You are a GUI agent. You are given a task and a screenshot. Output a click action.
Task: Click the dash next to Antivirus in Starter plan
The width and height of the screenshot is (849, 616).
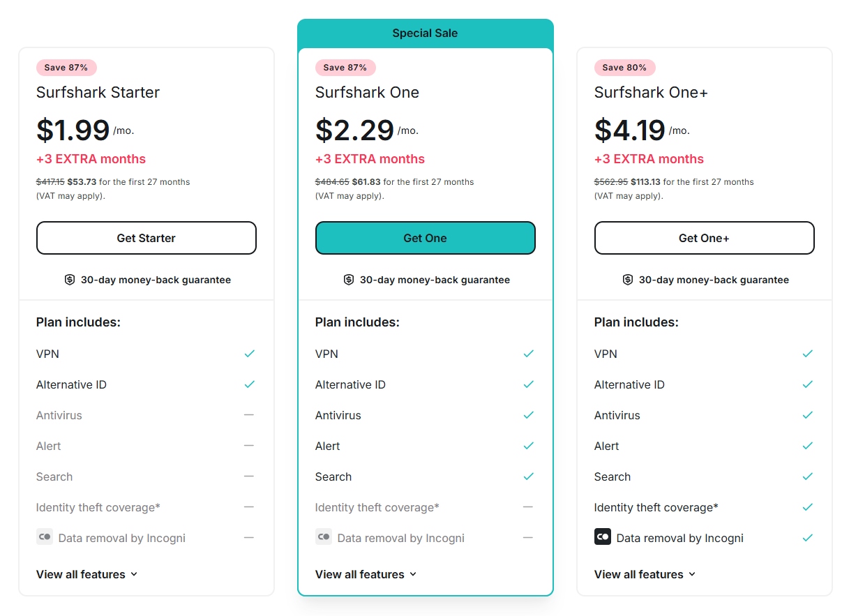(249, 415)
